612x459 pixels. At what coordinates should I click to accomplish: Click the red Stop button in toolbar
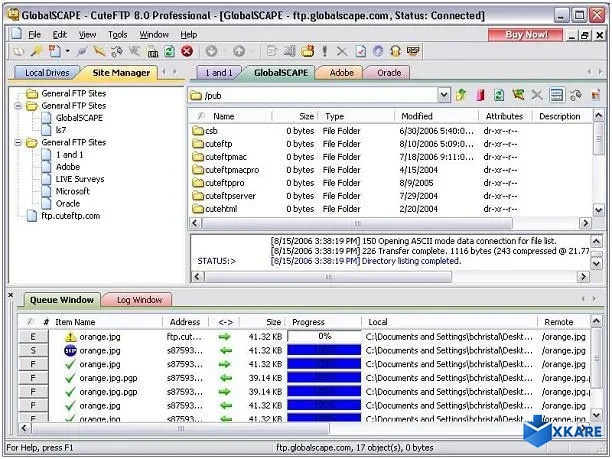[x=187, y=51]
